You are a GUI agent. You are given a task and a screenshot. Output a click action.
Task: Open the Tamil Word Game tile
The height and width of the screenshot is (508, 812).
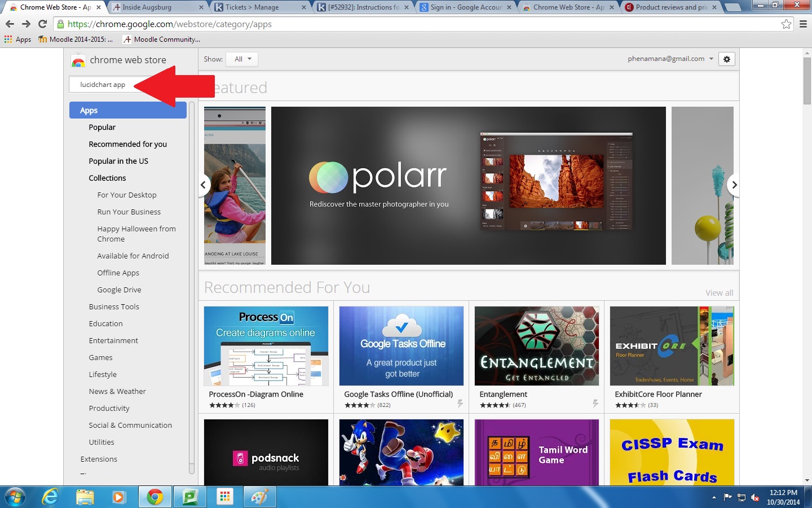(x=537, y=452)
